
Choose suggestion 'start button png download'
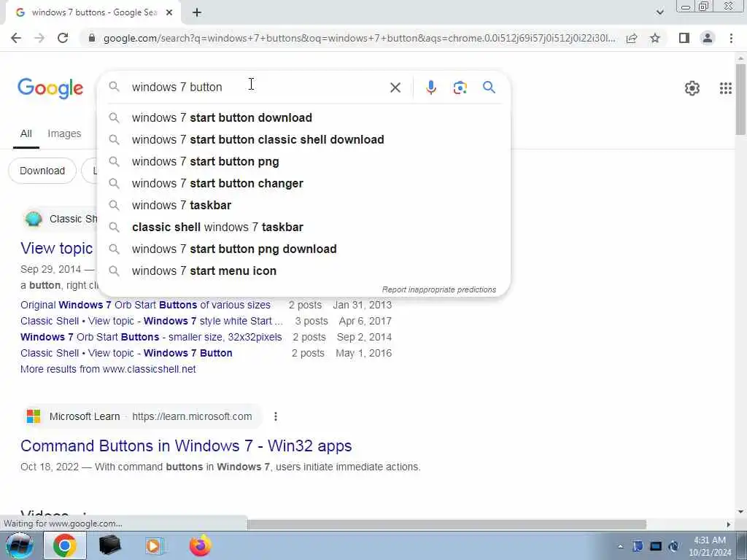[x=304, y=249]
